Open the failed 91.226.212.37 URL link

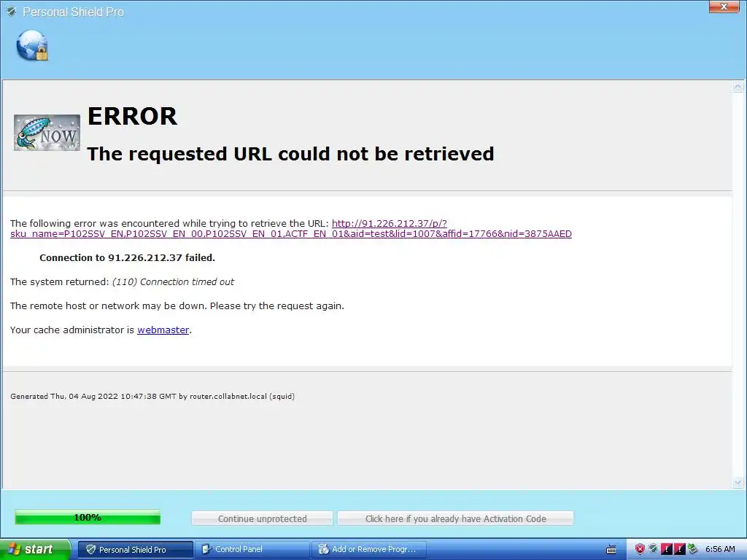[290, 228]
